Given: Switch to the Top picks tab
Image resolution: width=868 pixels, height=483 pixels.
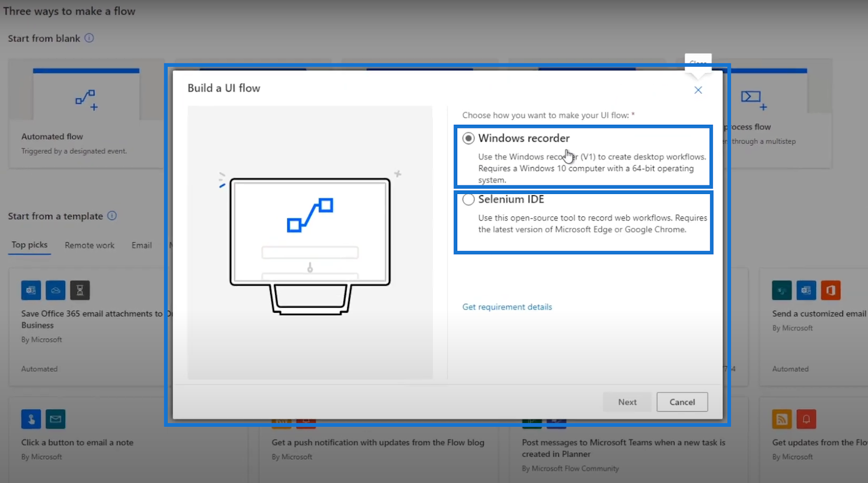Looking at the screenshot, I should pyautogui.click(x=30, y=245).
